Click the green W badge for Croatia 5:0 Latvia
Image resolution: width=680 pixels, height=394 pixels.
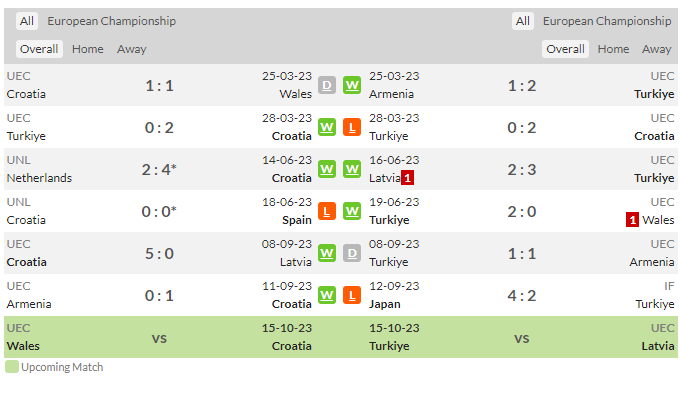click(x=327, y=254)
